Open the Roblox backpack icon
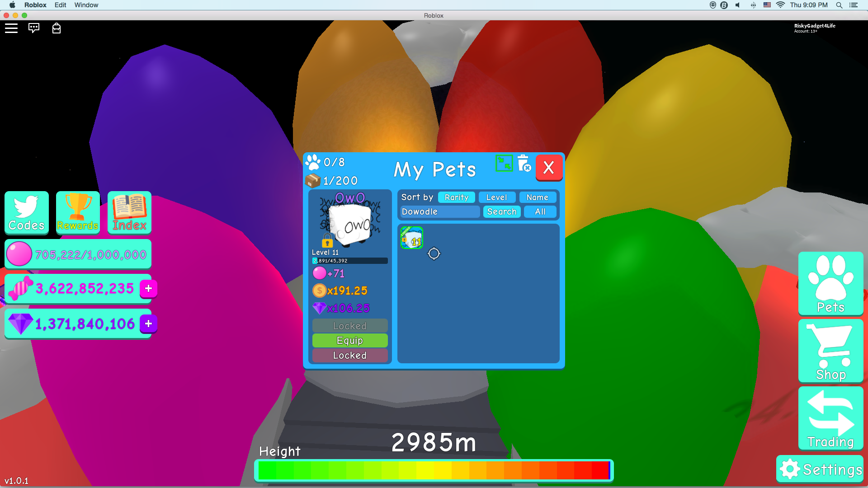Viewport: 868px width, 488px height. click(57, 28)
